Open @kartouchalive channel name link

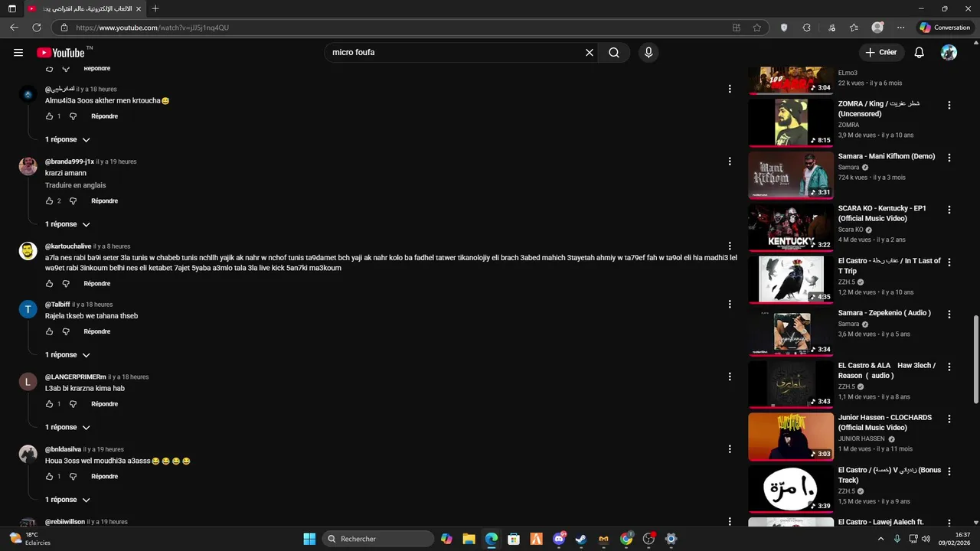68,246
